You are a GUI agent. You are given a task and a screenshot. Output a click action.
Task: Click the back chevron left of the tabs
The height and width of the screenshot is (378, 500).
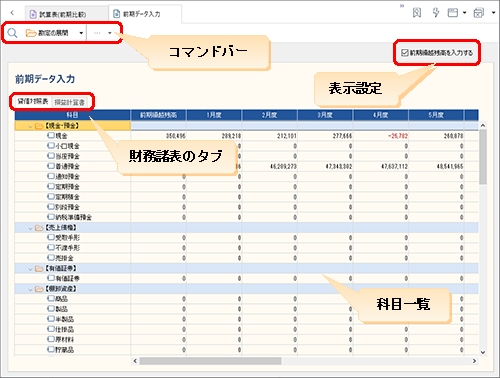click(12, 13)
